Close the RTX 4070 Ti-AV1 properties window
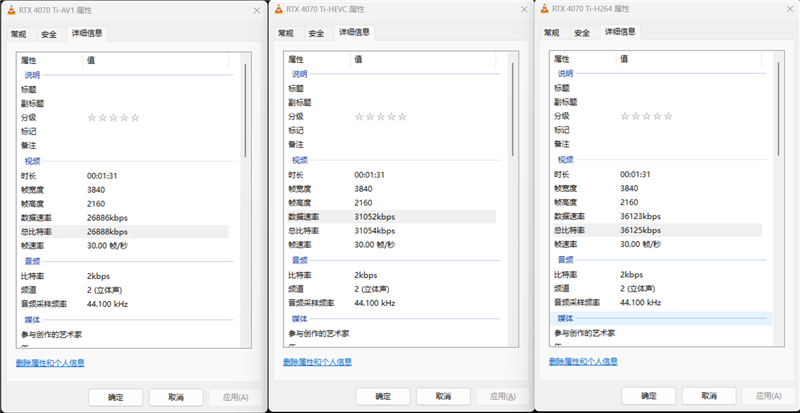The image size is (800, 413). pos(255,10)
